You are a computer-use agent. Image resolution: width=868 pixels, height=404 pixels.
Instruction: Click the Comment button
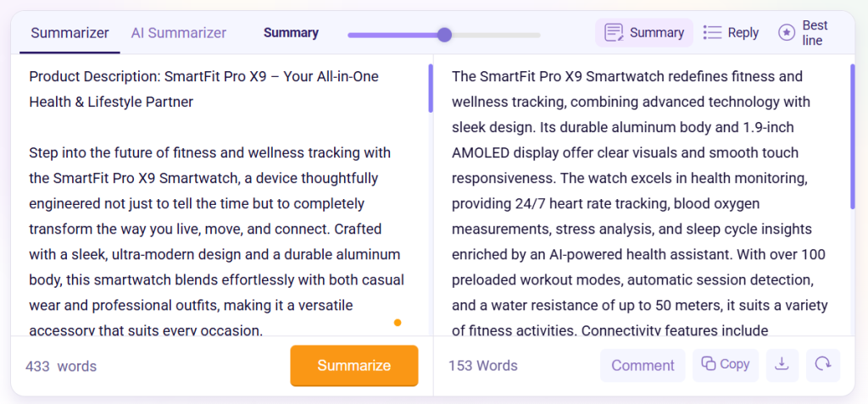643,365
